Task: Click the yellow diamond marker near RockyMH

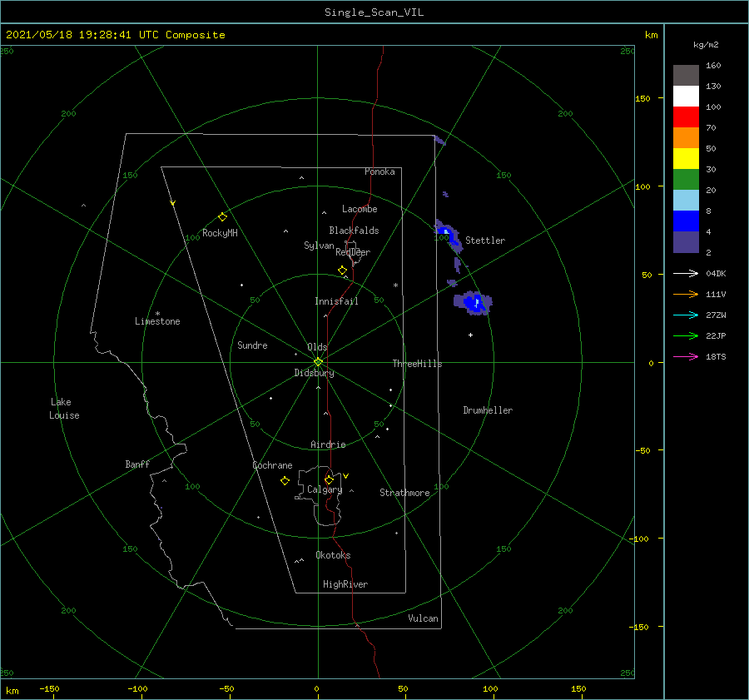Action: coord(222,217)
